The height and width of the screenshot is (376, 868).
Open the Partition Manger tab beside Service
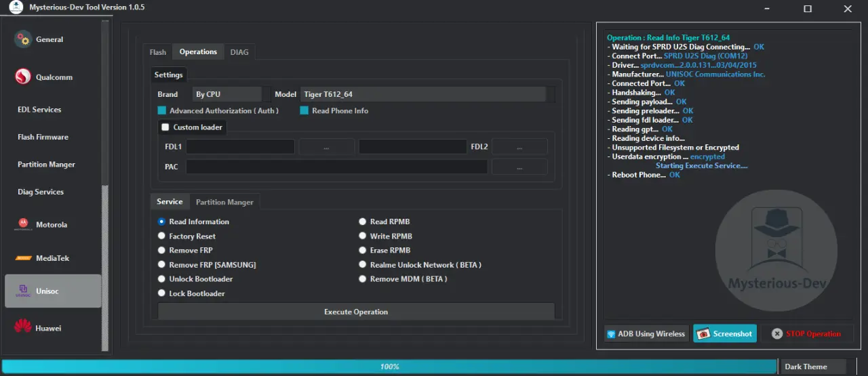click(x=224, y=202)
